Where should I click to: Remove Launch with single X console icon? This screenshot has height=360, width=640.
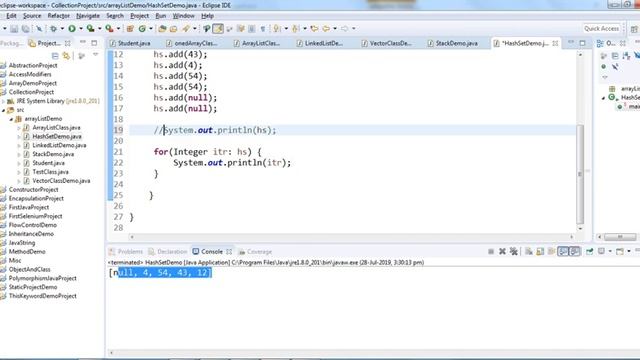tap(502, 251)
